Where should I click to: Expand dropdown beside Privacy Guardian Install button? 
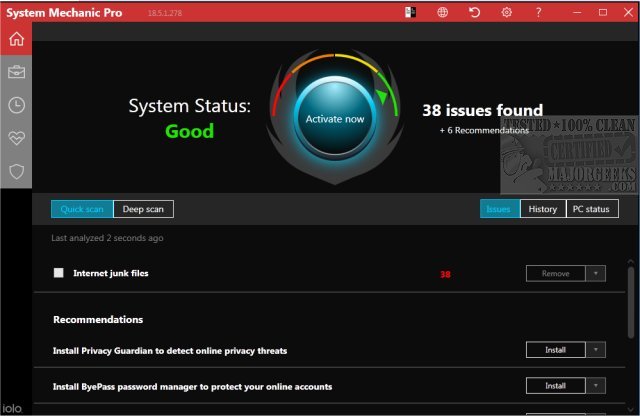click(x=596, y=350)
